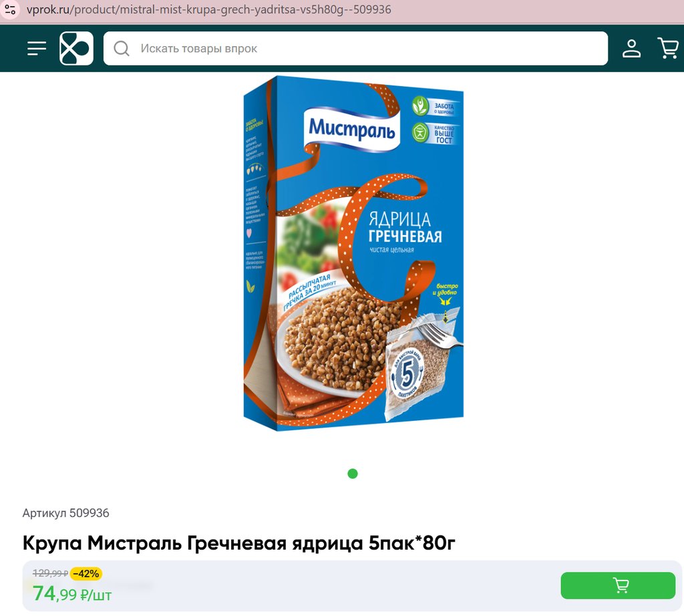Click the -42% discount badge

pos(85,574)
